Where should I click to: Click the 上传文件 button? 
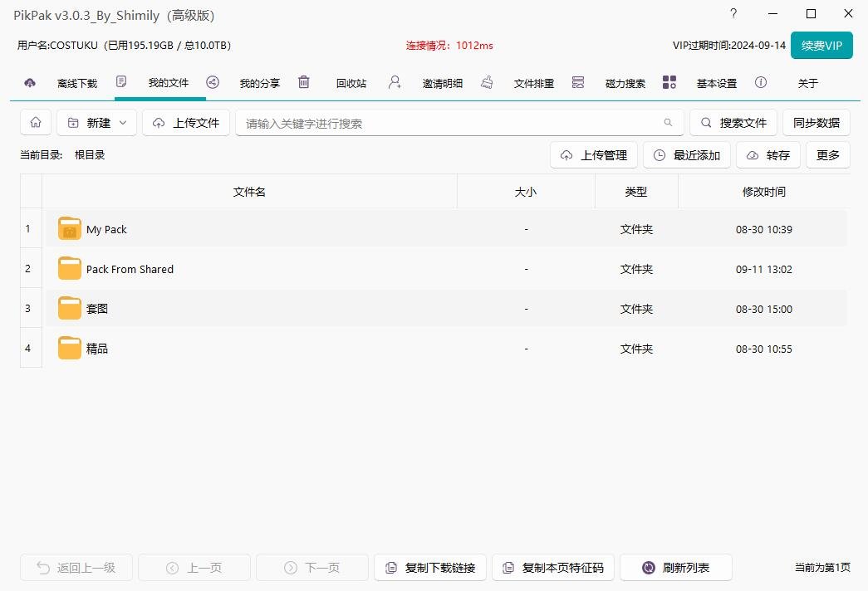coord(186,123)
